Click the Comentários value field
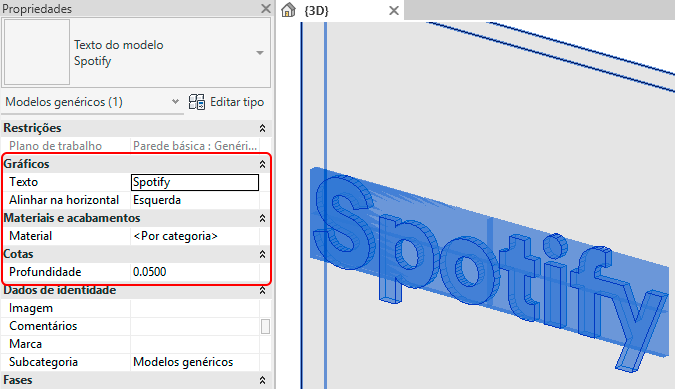 point(195,326)
